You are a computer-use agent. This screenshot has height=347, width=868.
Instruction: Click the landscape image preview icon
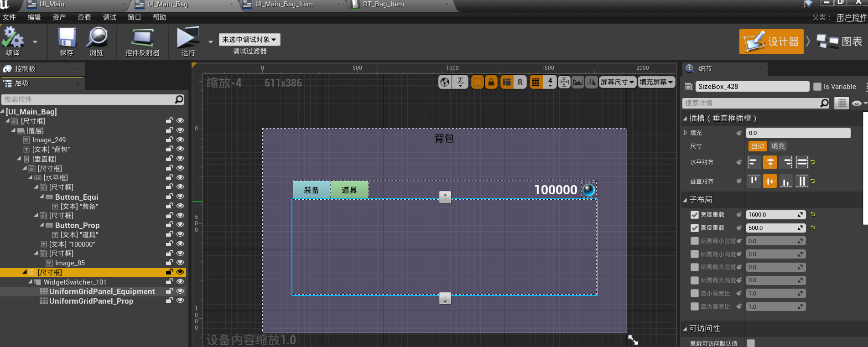pyautogui.click(x=578, y=82)
